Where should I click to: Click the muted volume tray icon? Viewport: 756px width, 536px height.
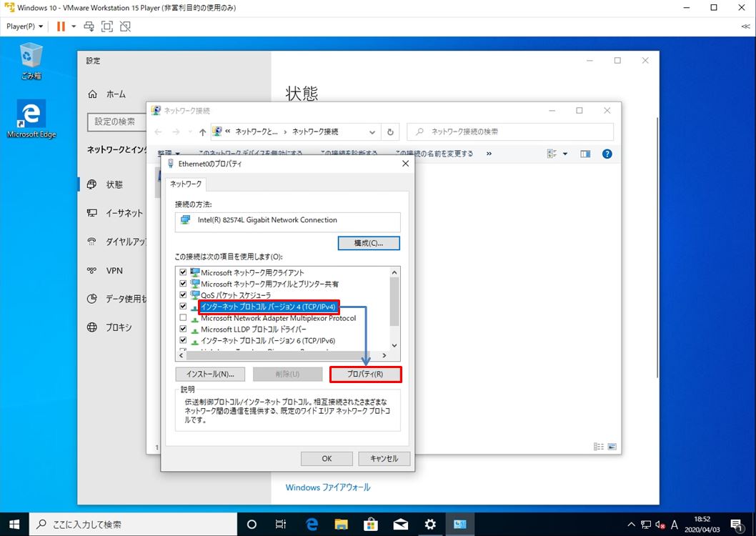click(660, 525)
